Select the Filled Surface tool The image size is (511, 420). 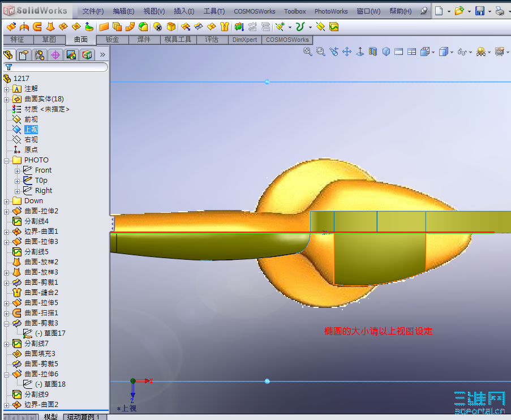pos(76,27)
